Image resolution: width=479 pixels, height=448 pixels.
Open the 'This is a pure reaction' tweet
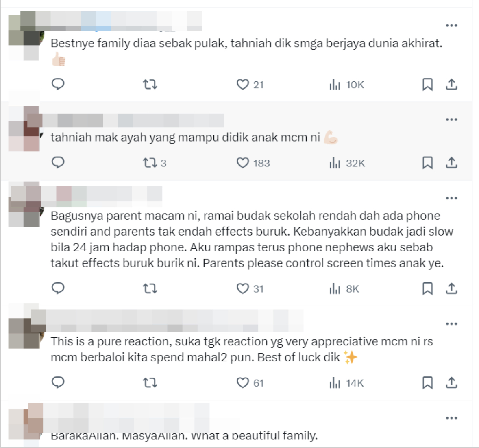click(242, 349)
